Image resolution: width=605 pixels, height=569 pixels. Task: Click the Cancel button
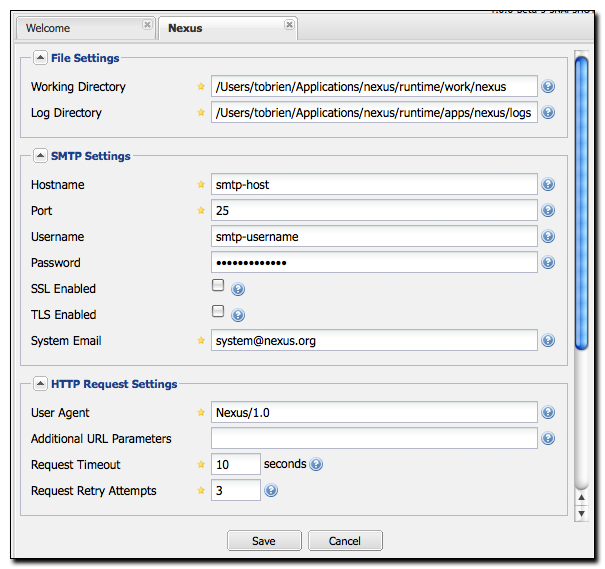(345, 541)
